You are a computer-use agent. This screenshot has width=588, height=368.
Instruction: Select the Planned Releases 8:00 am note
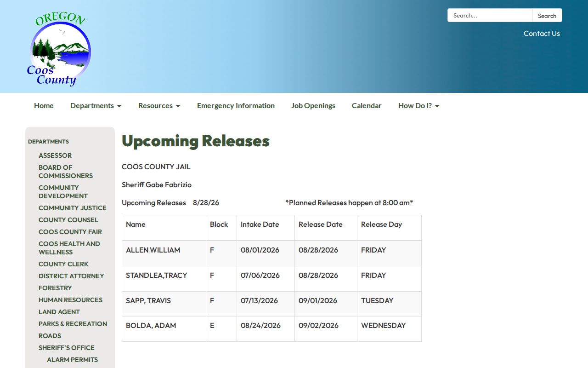click(x=349, y=202)
